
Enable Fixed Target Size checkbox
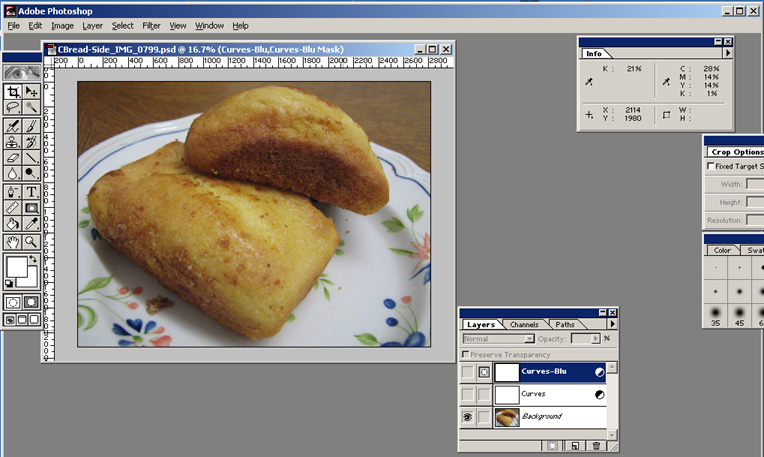pos(710,166)
